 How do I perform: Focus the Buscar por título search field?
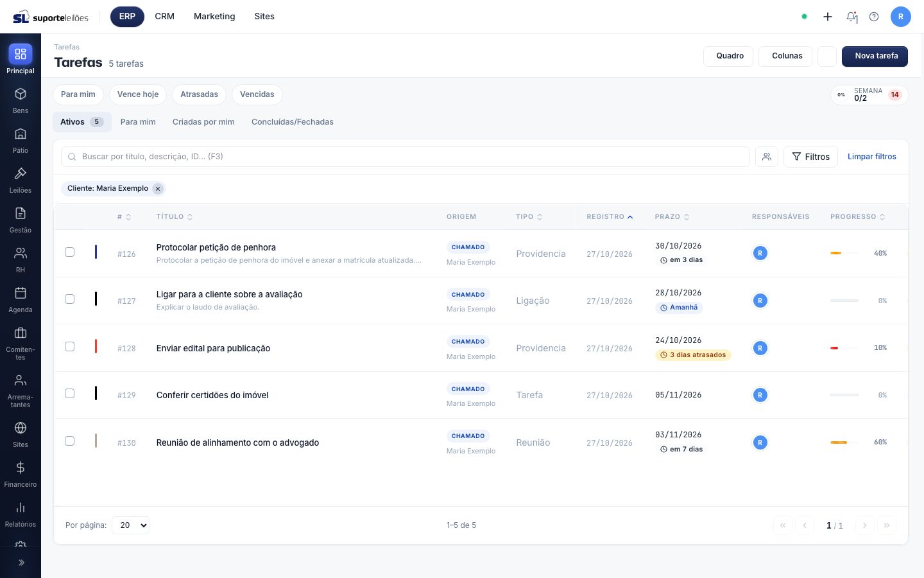406,157
